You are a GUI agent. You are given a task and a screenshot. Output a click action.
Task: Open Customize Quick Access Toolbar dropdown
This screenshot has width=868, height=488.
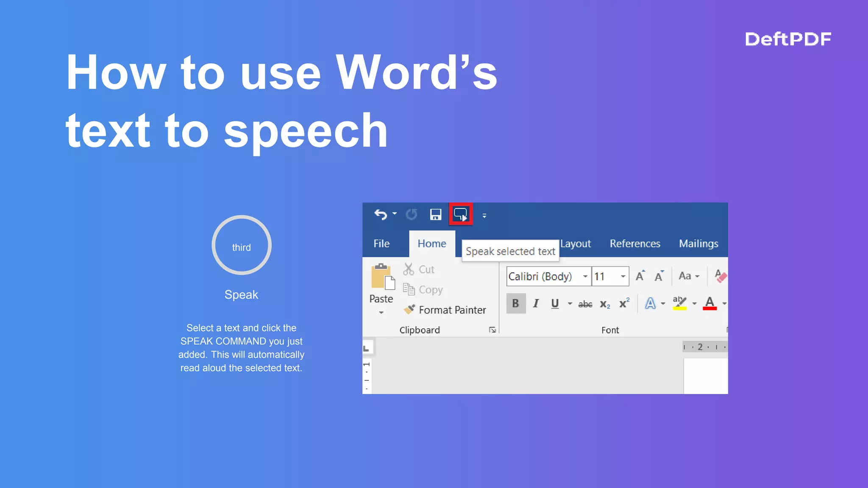[x=484, y=216]
